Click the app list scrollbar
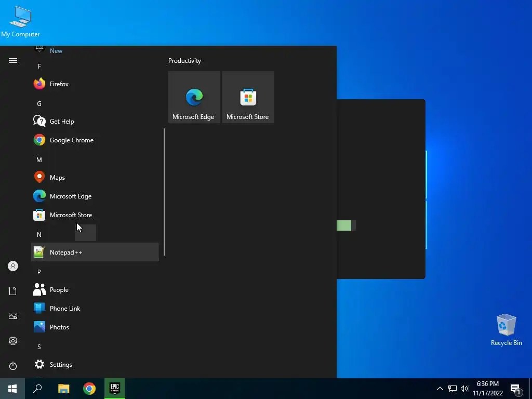This screenshot has width=532, height=399. click(164, 192)
